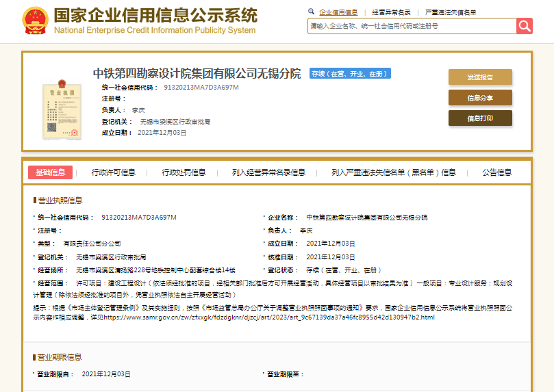Screen dimensions: 554x392
Task: Open the 行政许可信息 tab
Action: (x=114, y=172)
